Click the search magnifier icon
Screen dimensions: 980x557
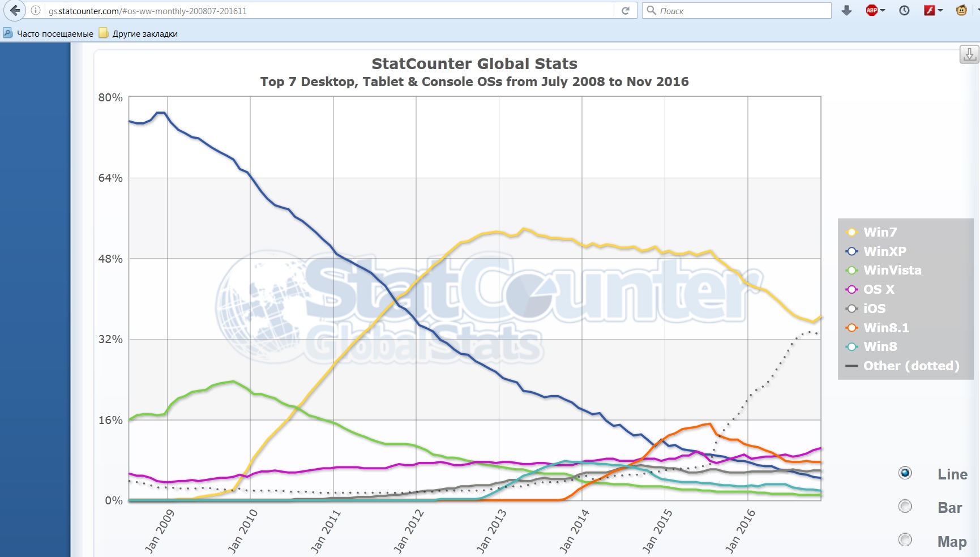651,10
